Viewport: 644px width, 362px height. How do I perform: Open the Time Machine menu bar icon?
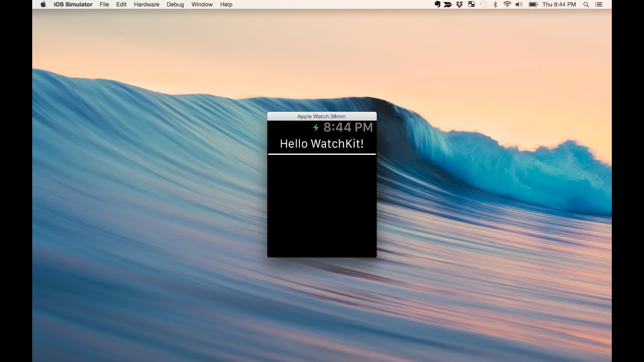pos(483,5)
